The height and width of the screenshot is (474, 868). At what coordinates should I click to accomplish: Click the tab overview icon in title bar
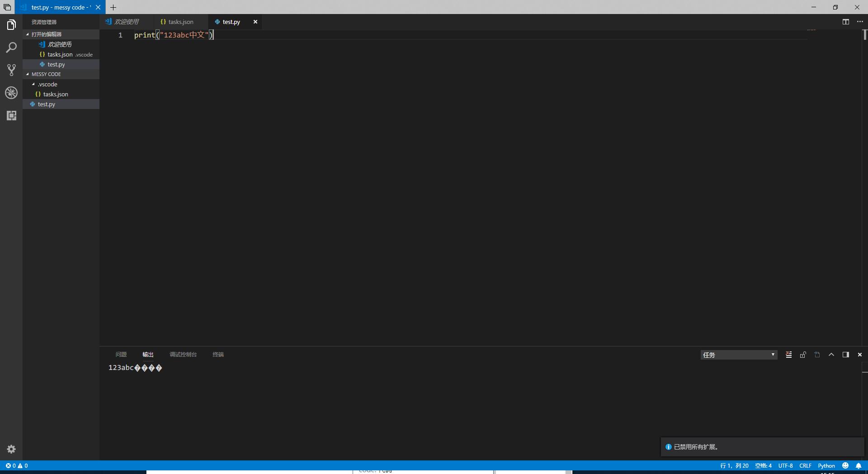pos(7,7)
